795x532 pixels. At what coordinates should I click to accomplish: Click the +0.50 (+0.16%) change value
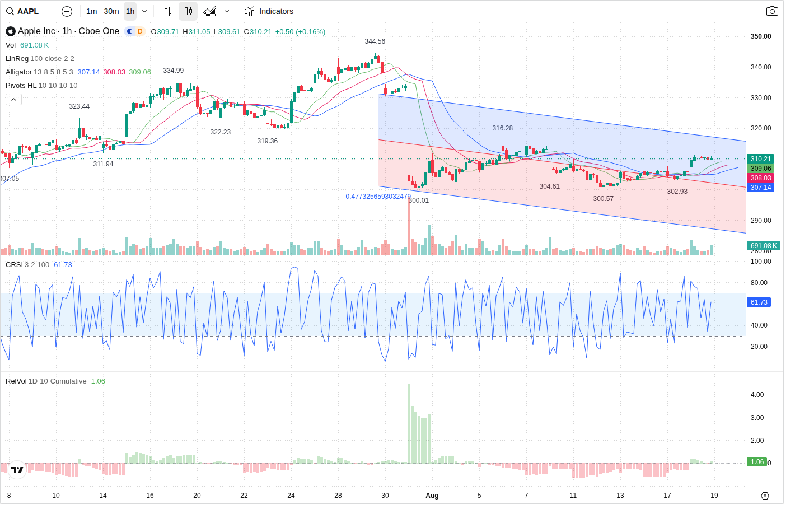300,32
